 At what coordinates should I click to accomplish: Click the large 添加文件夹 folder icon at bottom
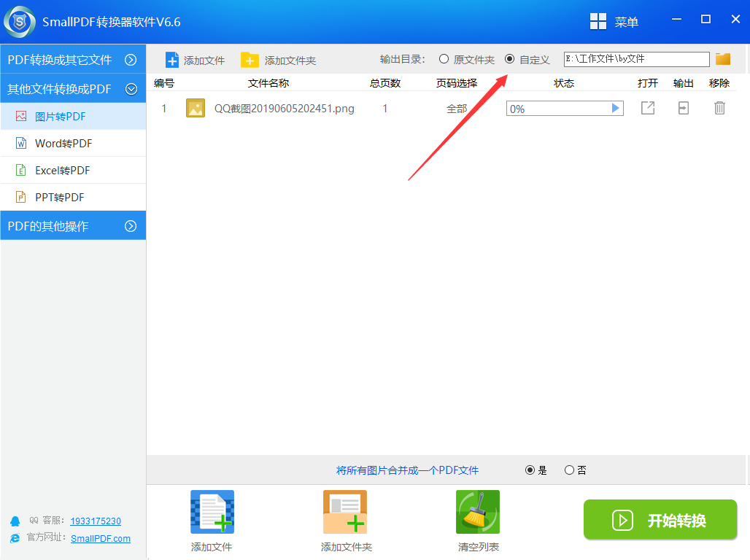coord(345,512)
